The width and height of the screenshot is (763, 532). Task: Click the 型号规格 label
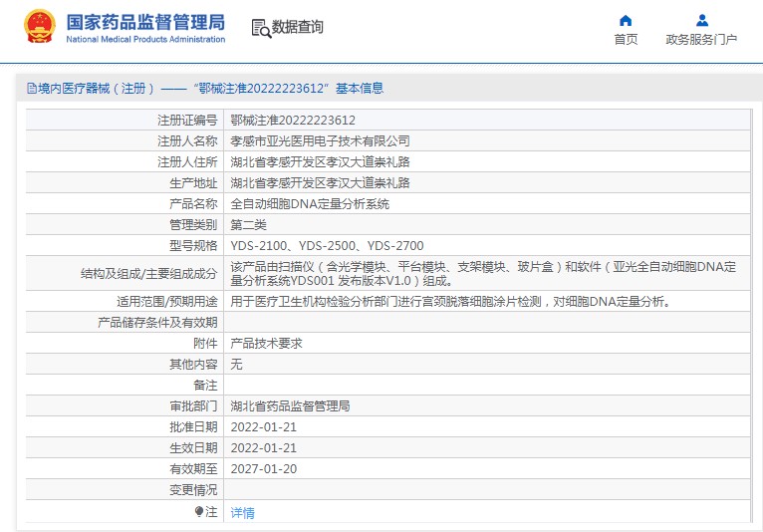click(x=193, y=246)
